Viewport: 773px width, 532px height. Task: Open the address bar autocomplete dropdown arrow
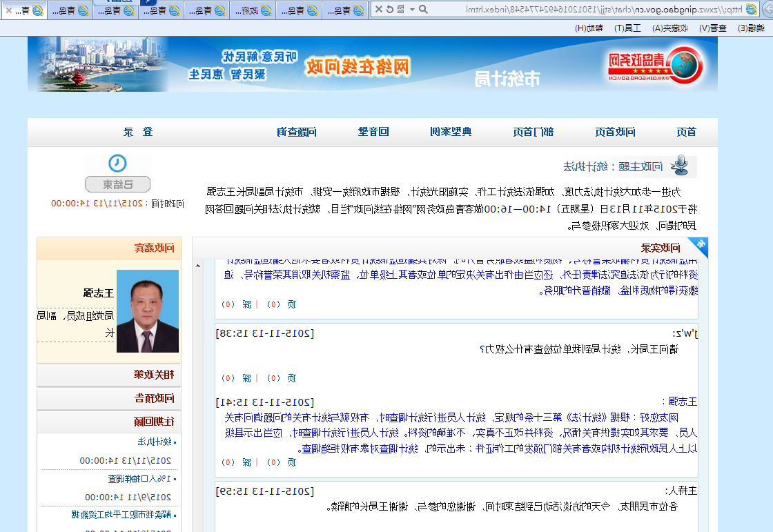coord(412,10)
